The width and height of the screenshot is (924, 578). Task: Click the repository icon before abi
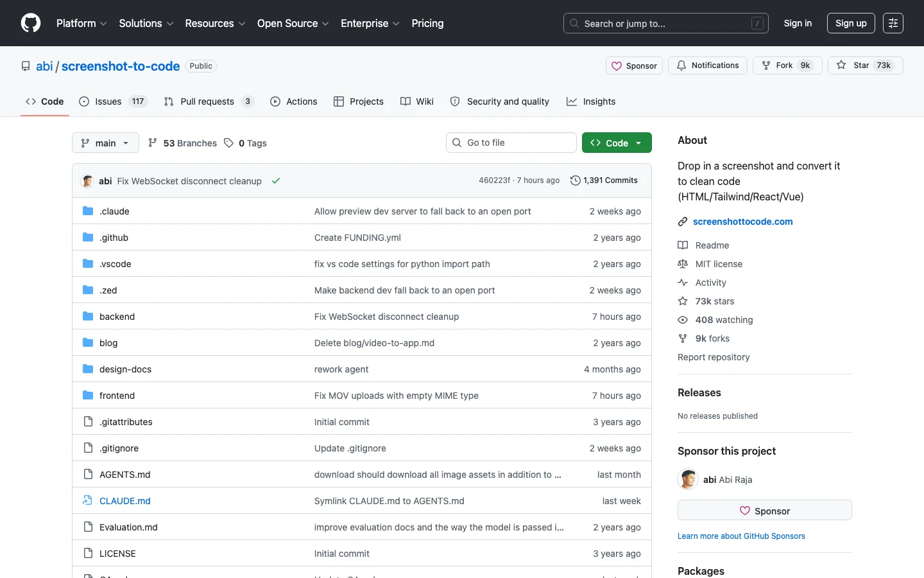point(26,66)
